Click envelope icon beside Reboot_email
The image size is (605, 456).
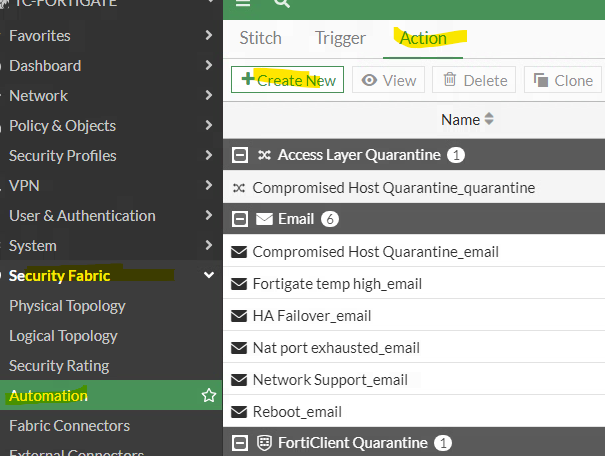(239, 412)
